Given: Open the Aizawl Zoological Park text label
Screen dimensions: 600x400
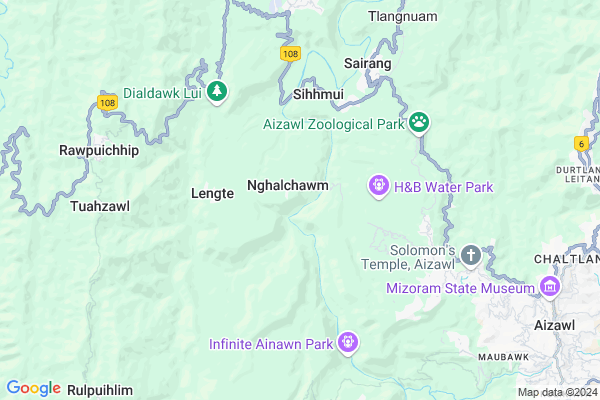Looking at the screenshot, I should [x=334, y=124].
